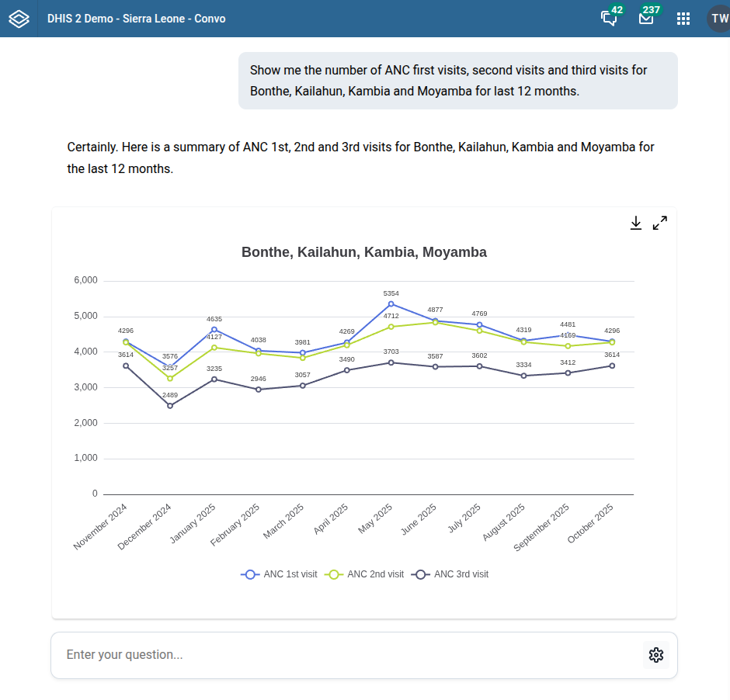Toggle ANC 1st visit series in legend
The height and width of the screenshot is (700, 730).
[x=280, y=574]
